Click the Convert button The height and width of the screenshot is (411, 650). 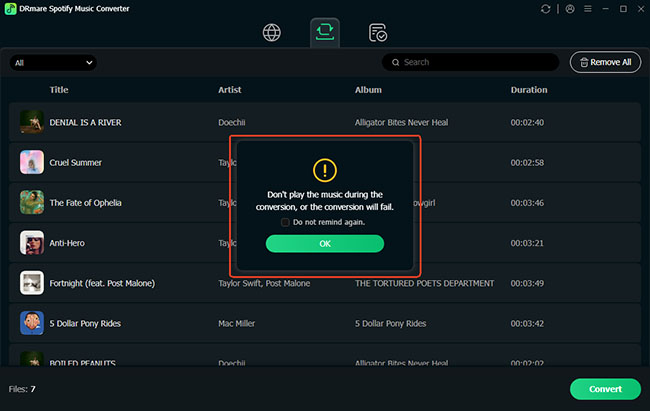pyautogui.click(x=605, y=389)
